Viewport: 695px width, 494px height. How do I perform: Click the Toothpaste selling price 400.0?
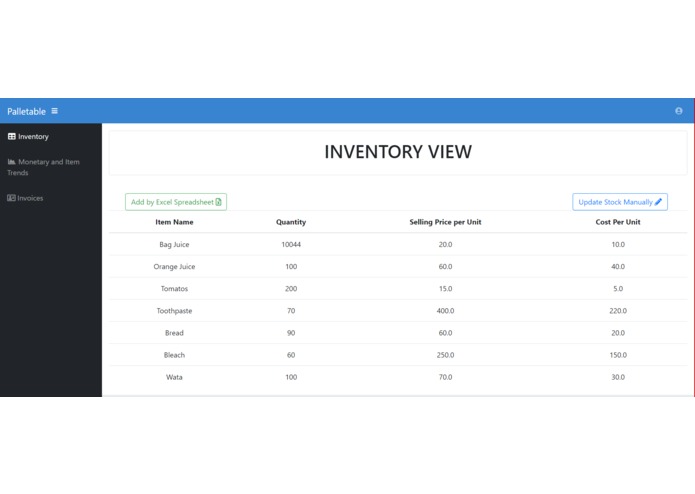point(445,311)
